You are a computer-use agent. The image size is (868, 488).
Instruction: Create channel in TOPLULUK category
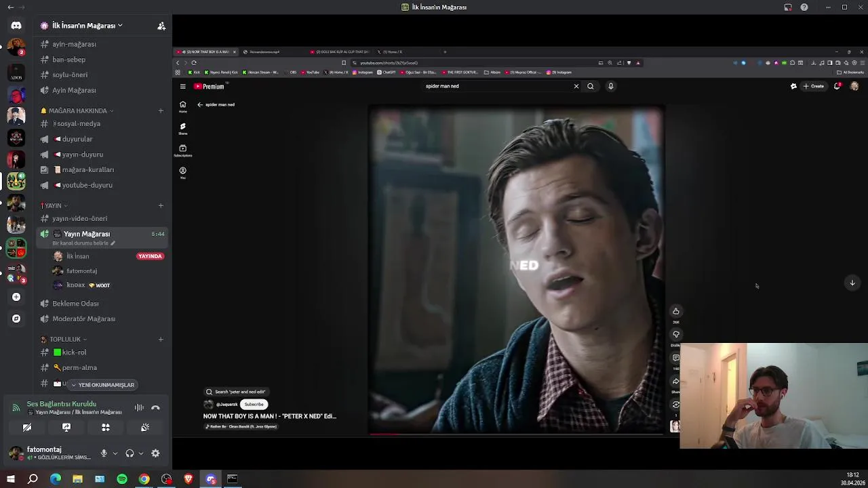click(x=161, y=339)
